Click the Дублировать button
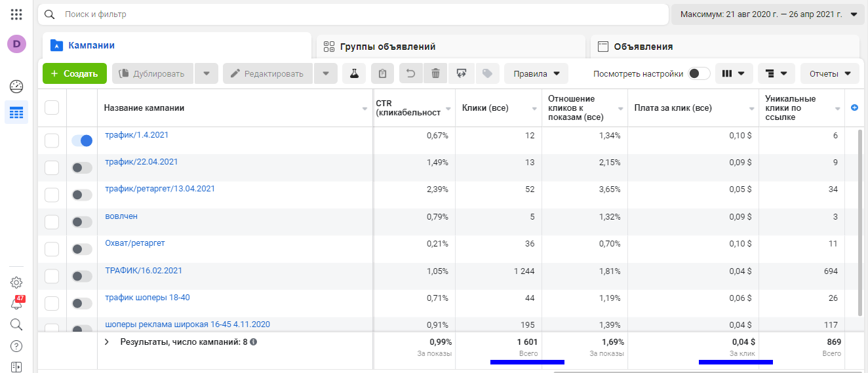 [x=154, y=73]
